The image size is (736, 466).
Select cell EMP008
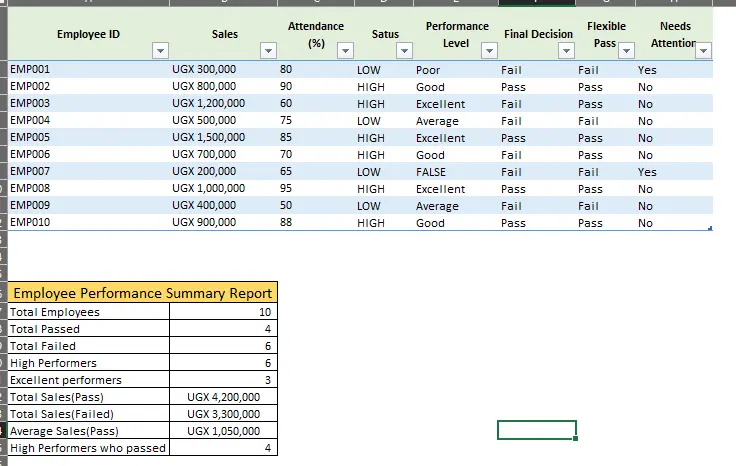[x=89, y=188]
